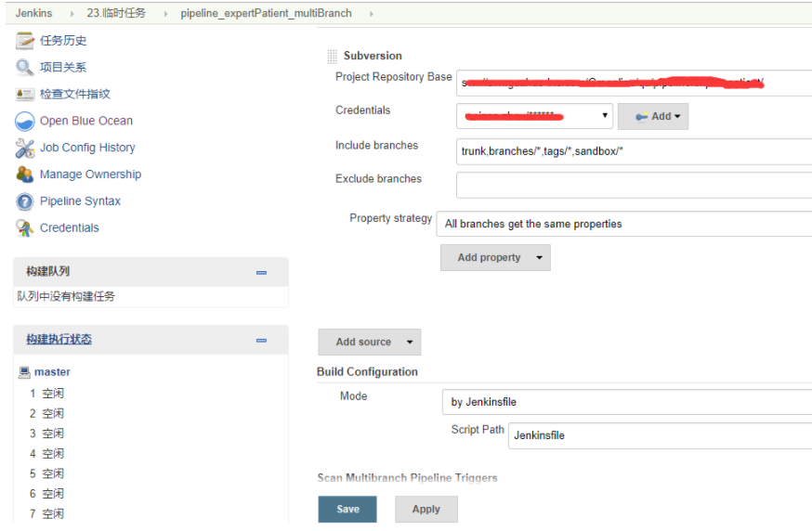Click the Jenkins breadcrumb item
This screenshot has width=812, height=531.
[33, 13]
